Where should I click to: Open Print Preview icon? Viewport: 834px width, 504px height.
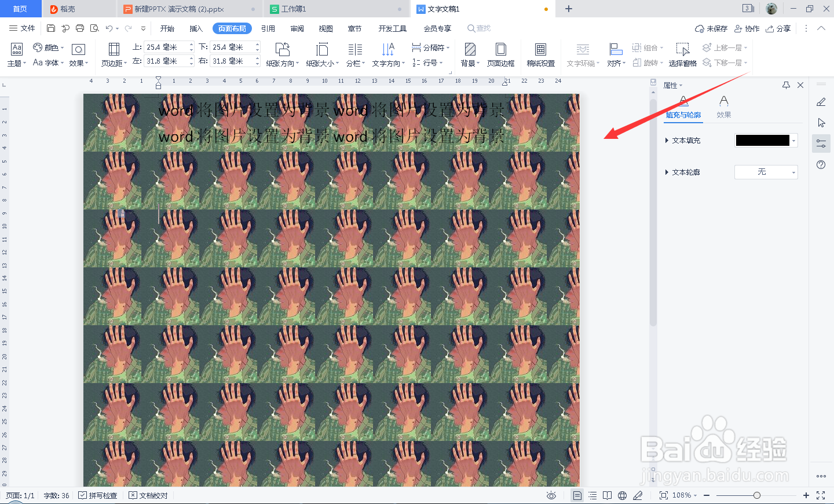tap(94, 28)
